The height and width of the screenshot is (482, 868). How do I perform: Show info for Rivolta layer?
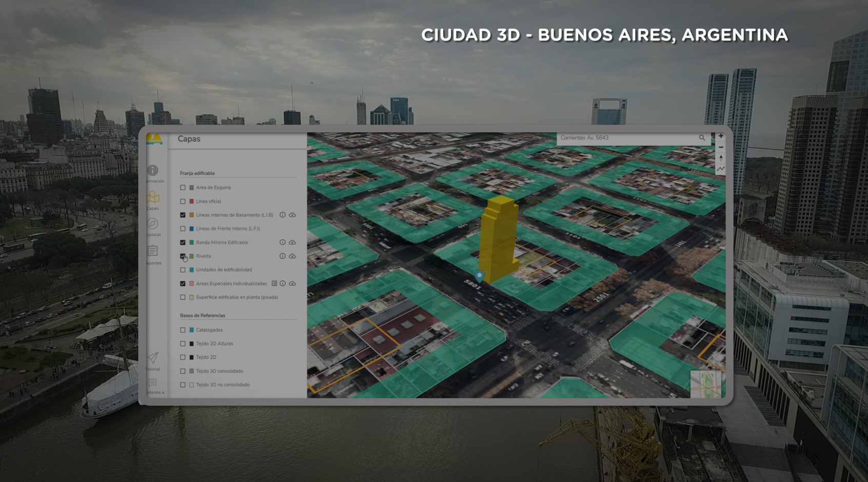pos(282,256)
